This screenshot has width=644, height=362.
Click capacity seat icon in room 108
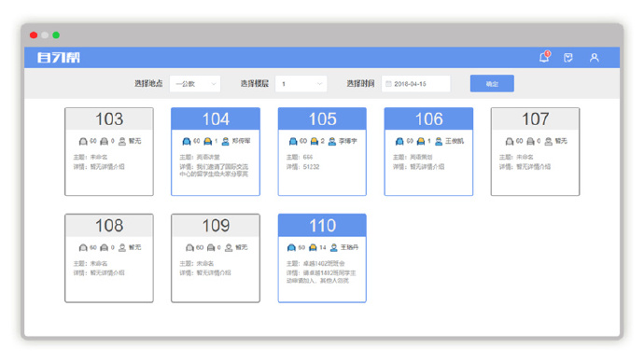click(x=83, y=247)
